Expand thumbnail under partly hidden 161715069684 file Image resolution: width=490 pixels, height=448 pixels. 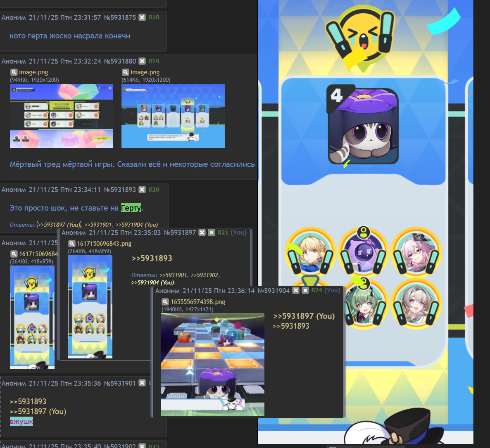32,317
